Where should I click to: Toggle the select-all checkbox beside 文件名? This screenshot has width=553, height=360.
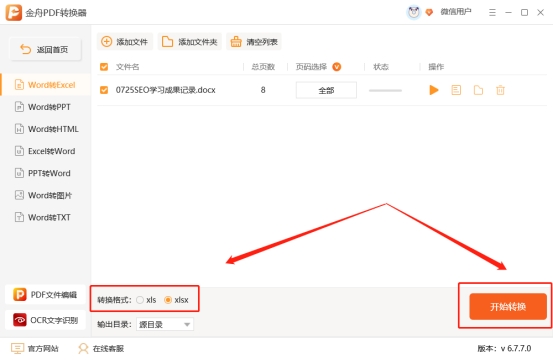pyautogui.click(x=104, y=67)
